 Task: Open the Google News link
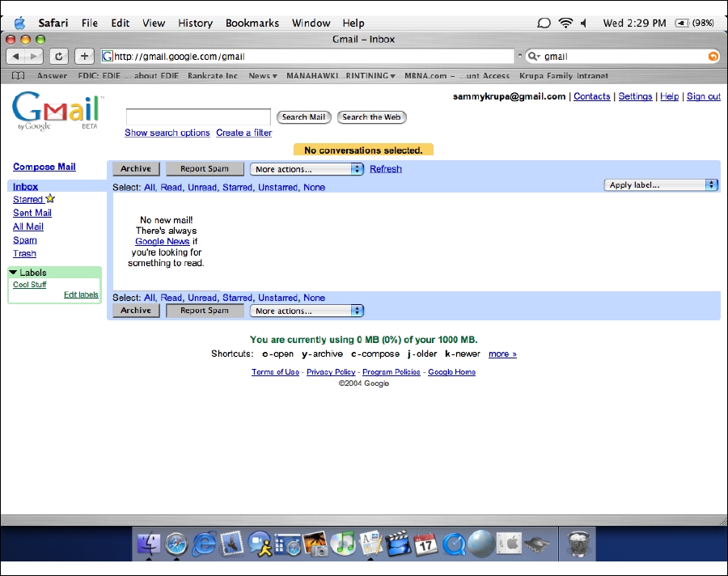tap(162, 241)
